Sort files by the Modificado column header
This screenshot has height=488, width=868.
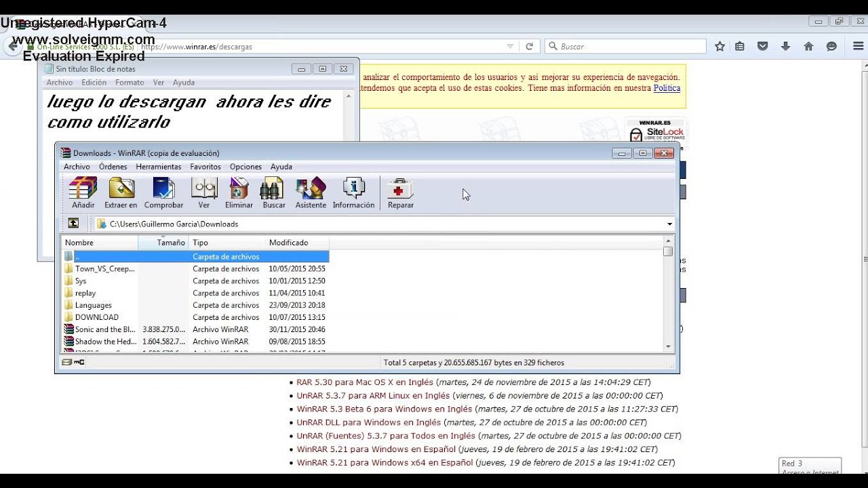tap(297, 243)
